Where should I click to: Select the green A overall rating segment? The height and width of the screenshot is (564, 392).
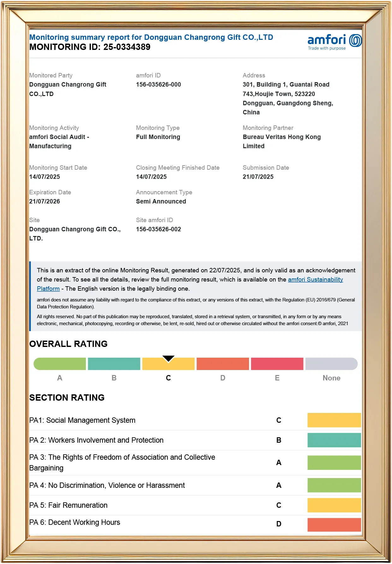tap(60, 364)
